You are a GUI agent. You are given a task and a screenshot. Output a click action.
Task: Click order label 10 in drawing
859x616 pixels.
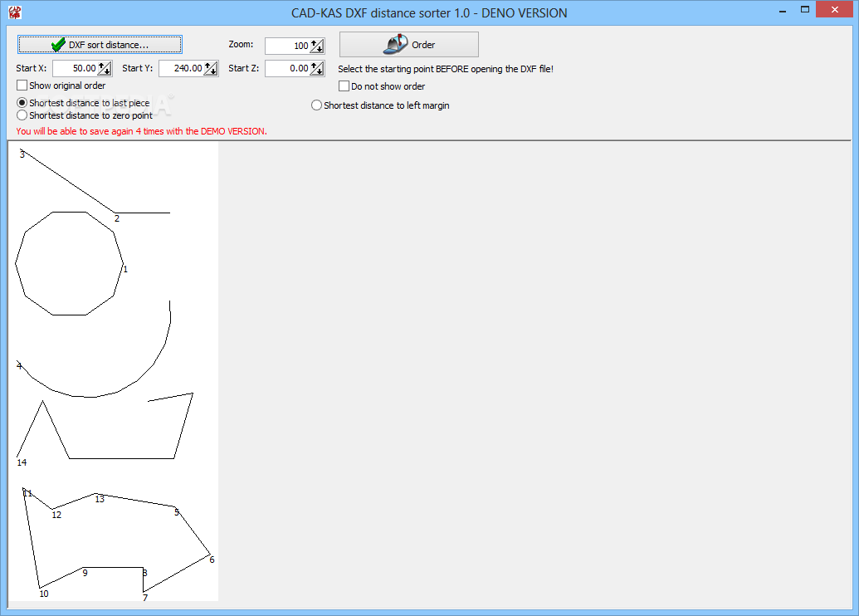click(x=44, y=594)
